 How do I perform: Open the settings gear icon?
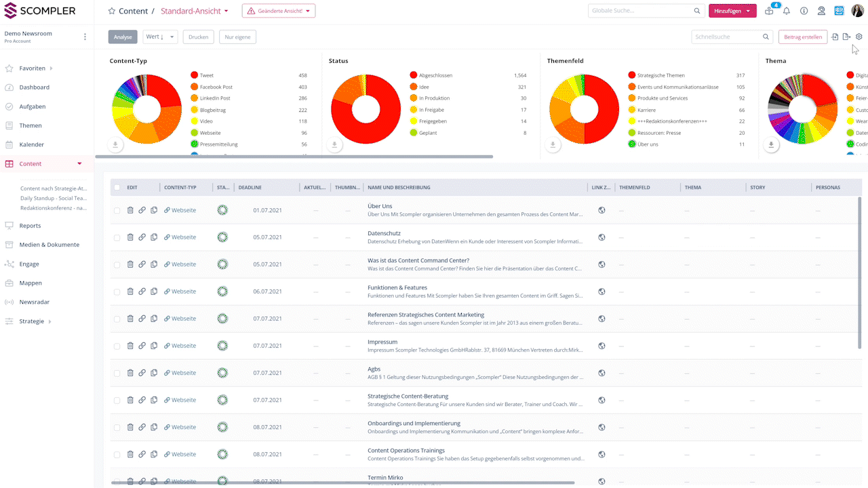(x=859, y=37)
